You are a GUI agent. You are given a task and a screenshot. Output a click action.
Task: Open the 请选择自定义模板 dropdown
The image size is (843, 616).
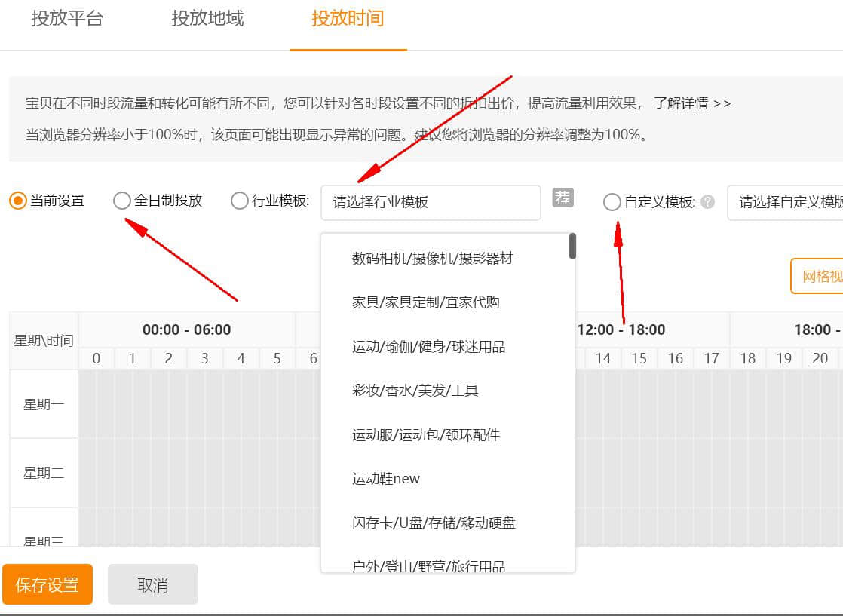coord(784,202)
